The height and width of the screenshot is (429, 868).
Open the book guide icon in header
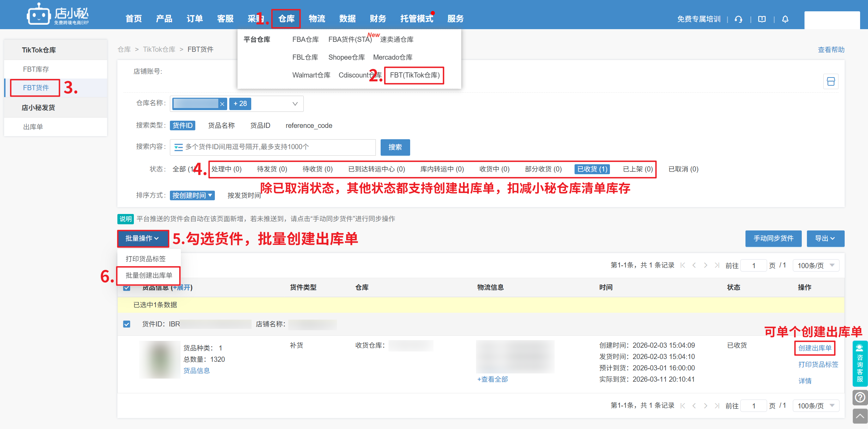point(762,19)
